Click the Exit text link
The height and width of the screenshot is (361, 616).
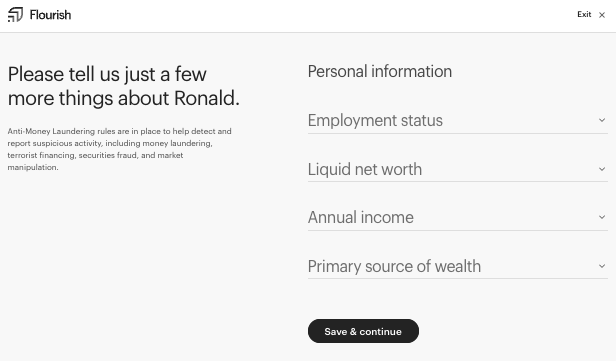point(584,15)
